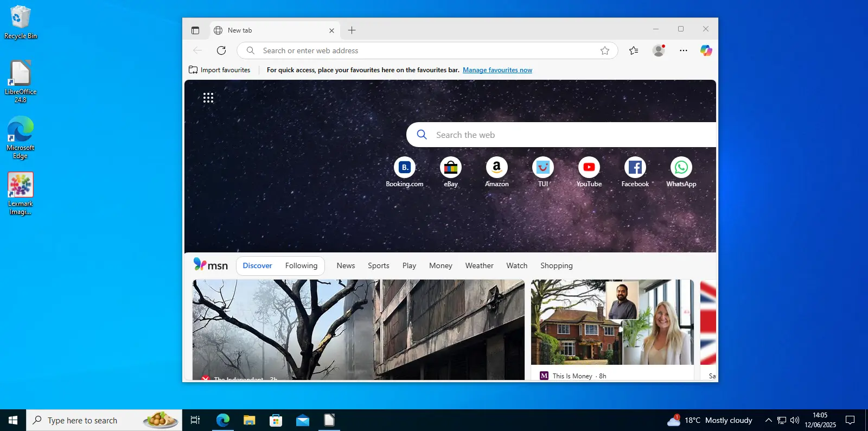Open the tab actions menu icon
This screenshot has height=431, width=868.
pos(195,30)
